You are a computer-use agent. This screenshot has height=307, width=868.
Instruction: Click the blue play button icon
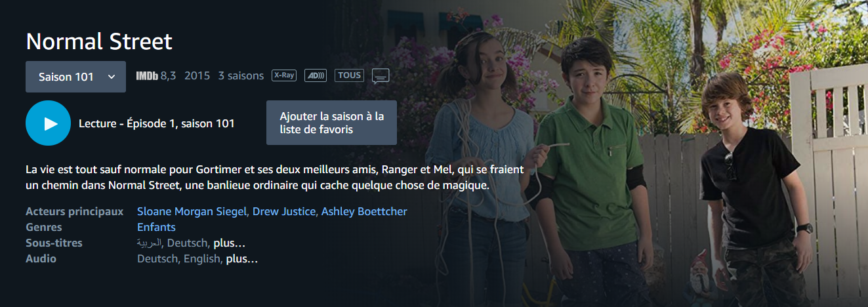pyautogui.click(x=48, y=123)
